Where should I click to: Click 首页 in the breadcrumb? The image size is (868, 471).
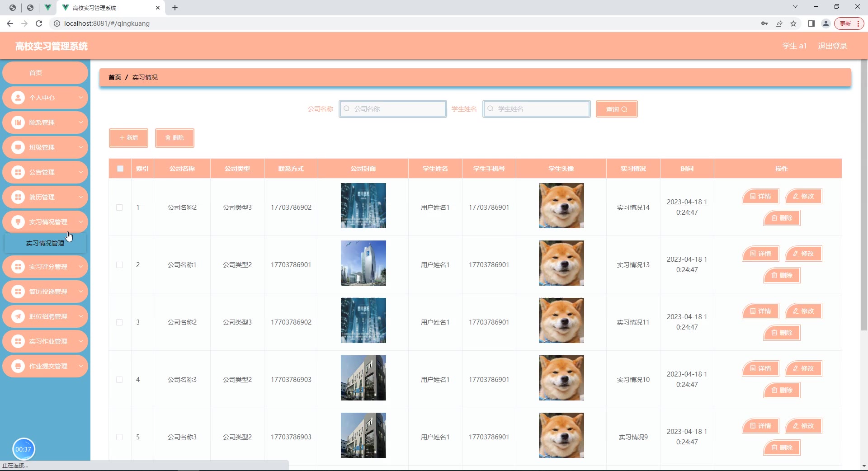coord(115,77)
